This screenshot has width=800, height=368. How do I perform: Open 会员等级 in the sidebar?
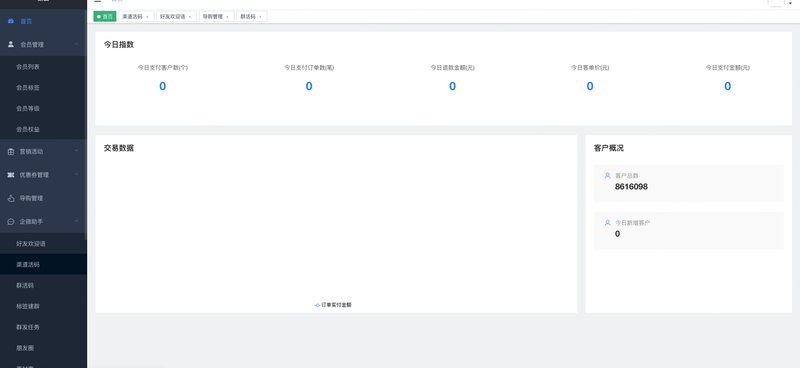(x=43, y=109)
